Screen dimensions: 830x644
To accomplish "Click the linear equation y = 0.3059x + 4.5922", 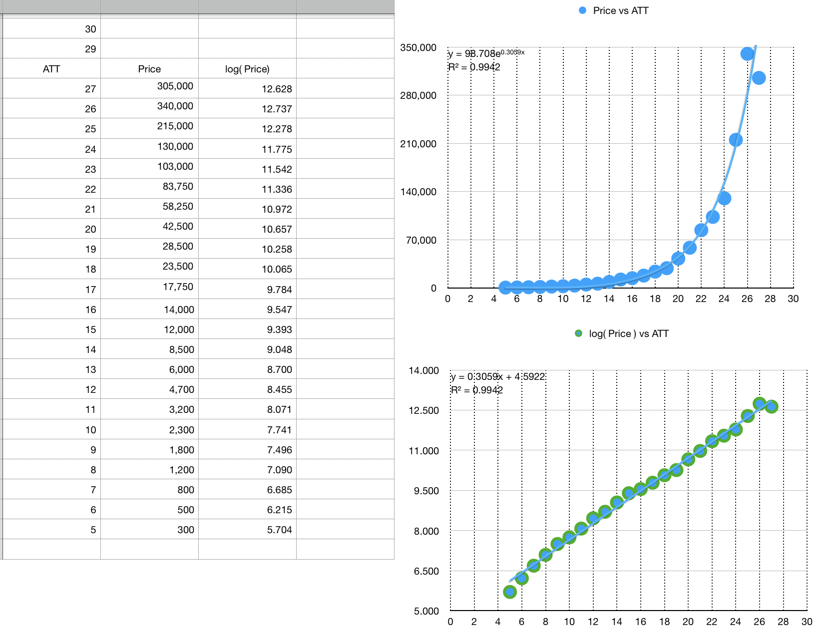I will pyautogui.click(x=498, y=376).
